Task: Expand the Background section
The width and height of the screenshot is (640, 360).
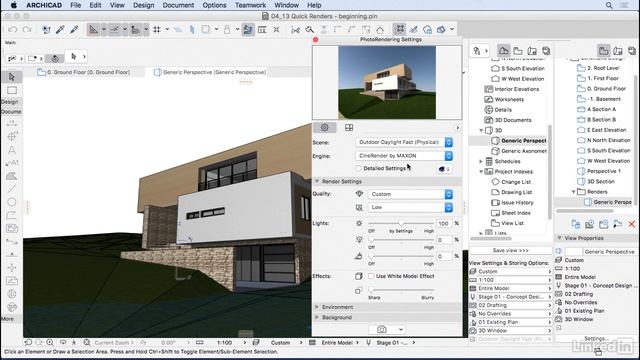Action: click(317, 317)
